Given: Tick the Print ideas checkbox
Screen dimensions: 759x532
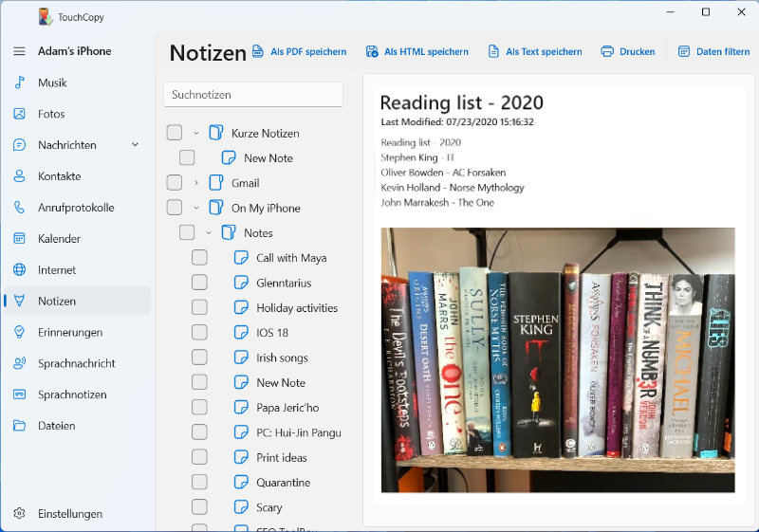Looking at the screenshot, I should 199,457.
